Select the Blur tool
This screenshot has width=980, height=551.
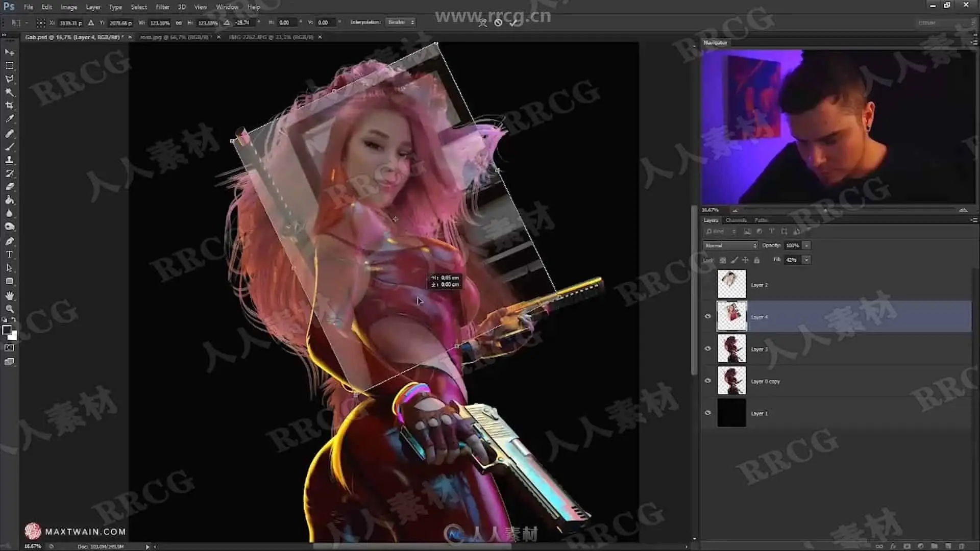tap(9, 213)
